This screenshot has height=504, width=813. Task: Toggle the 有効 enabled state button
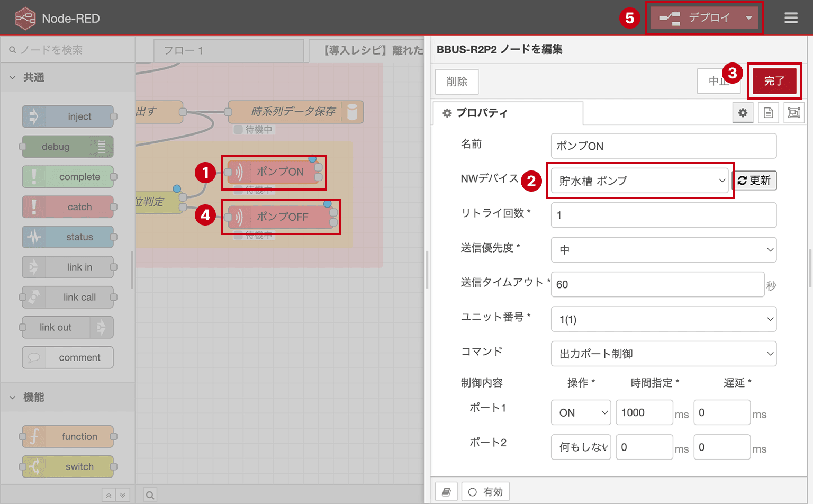click(x=485, y=492)
